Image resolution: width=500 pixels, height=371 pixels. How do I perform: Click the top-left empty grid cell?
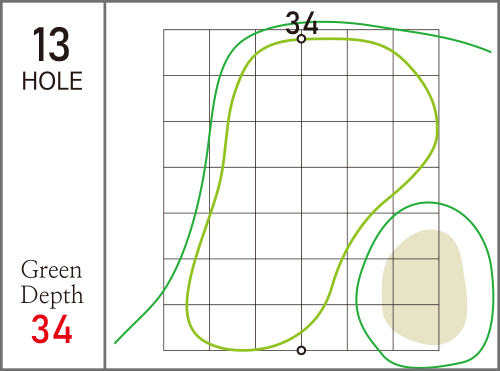tap(186, 52)
